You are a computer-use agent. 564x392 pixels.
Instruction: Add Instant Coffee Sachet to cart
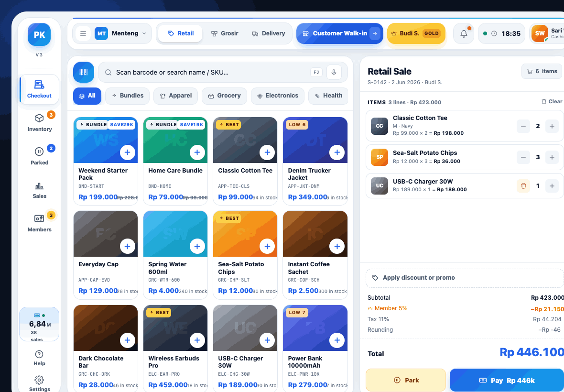pos(337,246)
